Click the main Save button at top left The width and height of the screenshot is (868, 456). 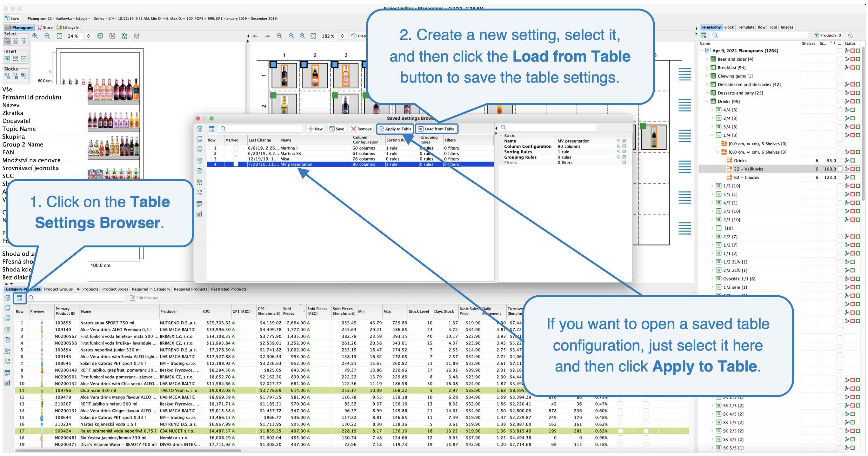[12, 18]
